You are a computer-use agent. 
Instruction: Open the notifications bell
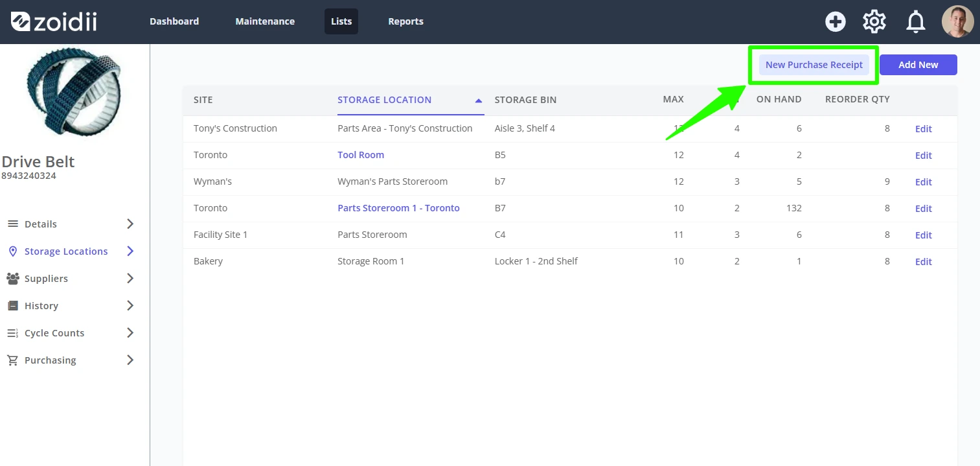tap(915, 22)
